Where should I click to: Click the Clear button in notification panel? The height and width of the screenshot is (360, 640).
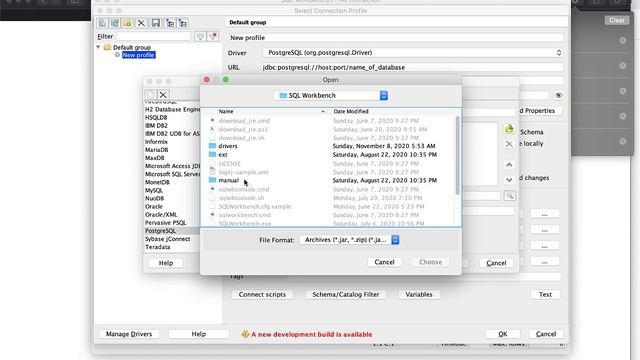(617, 20)
